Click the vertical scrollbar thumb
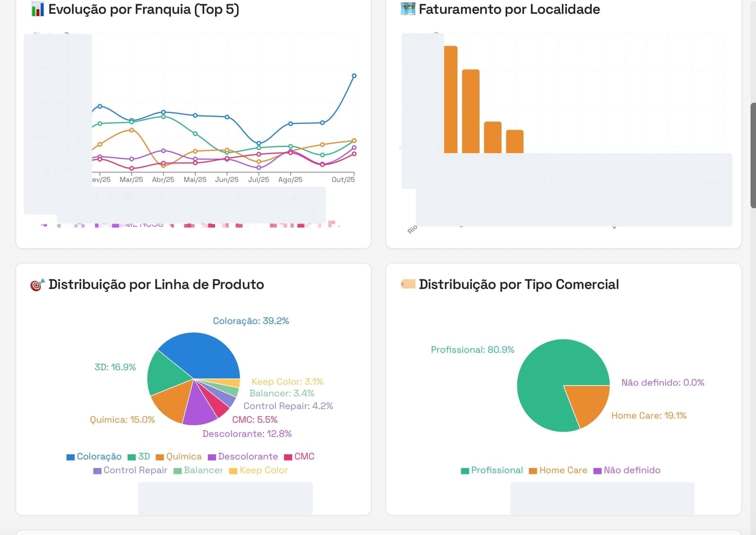This screenshot has width=756, height=535. coord(753,155)
